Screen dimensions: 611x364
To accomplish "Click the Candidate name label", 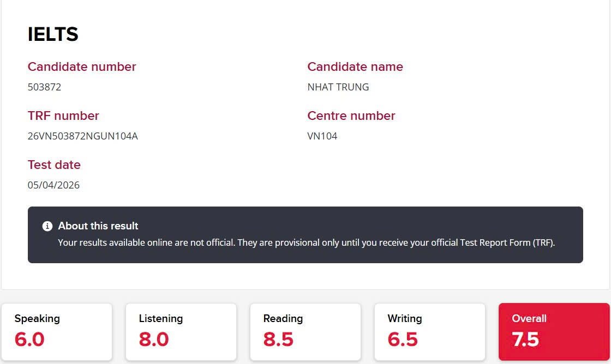I will 355,67.
